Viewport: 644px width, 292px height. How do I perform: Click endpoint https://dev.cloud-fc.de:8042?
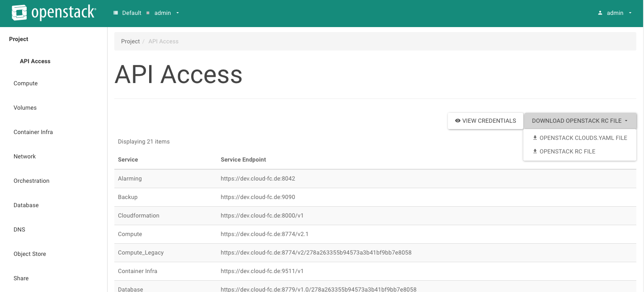coord(258,179)
